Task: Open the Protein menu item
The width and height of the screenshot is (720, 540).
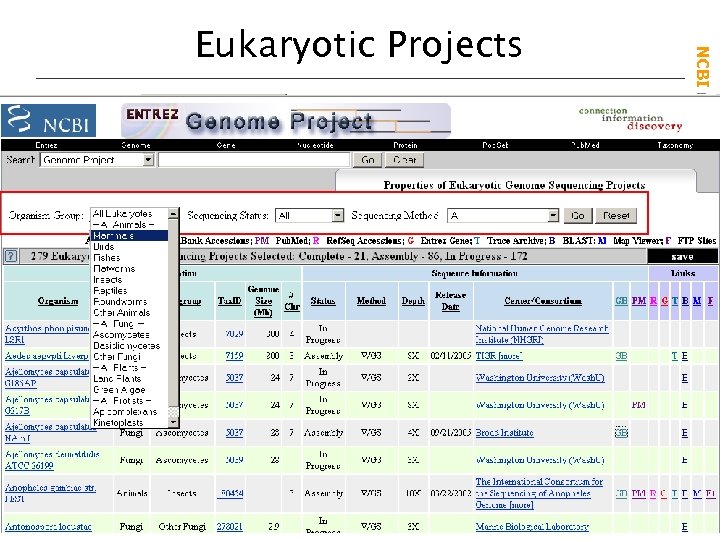Action: point(405,145)
